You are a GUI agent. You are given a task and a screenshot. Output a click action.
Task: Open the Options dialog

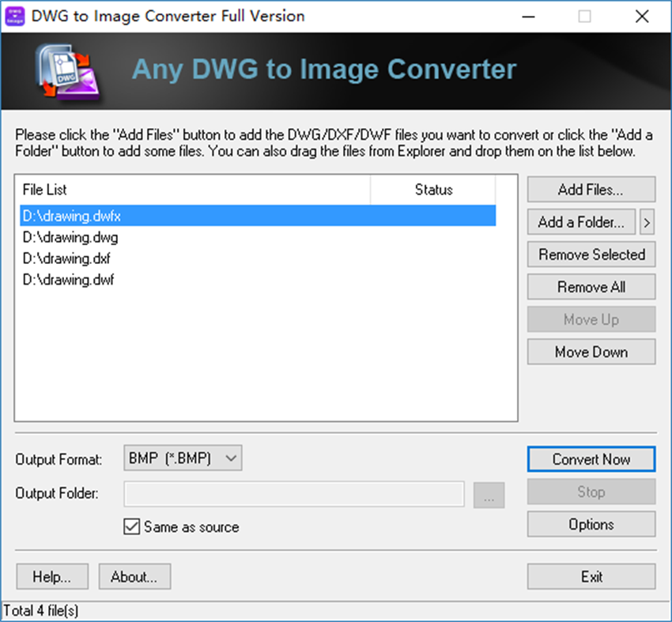coord(591,524)
